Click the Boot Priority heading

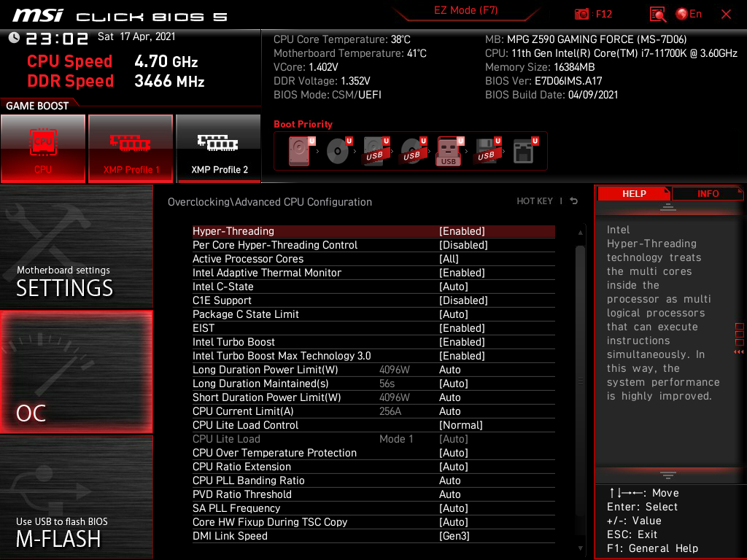point(303,124)
